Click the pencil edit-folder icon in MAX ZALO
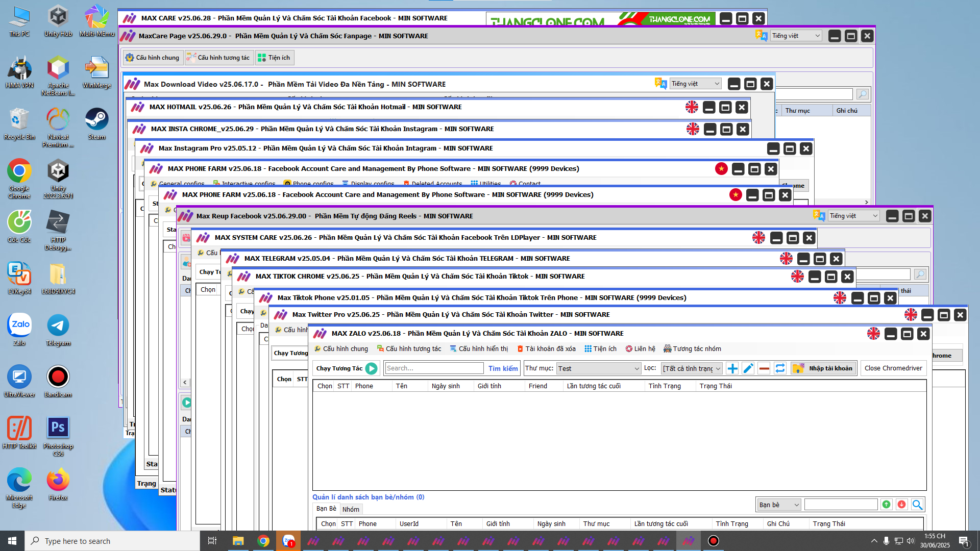980x551 pixels. (x=748, y=368)
